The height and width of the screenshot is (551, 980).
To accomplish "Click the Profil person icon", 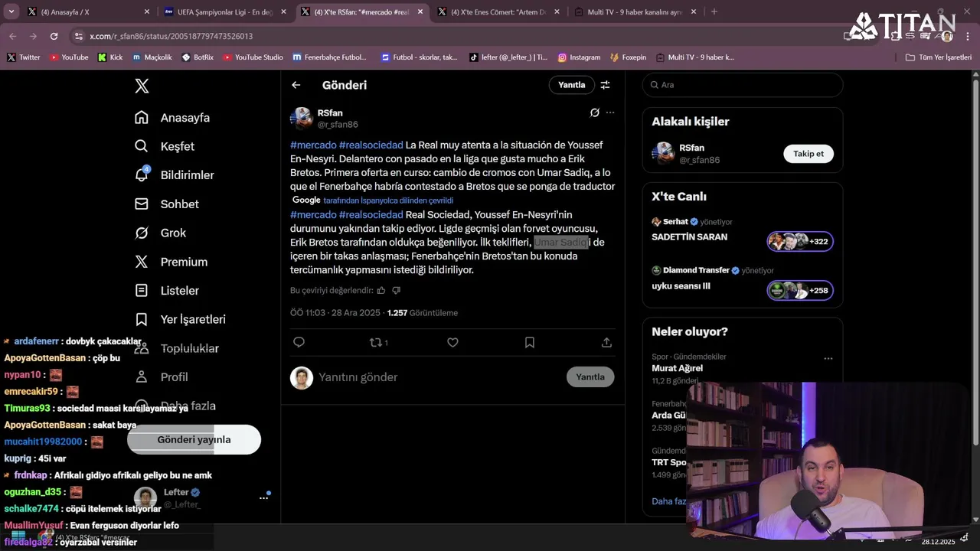I will (142, 377).
